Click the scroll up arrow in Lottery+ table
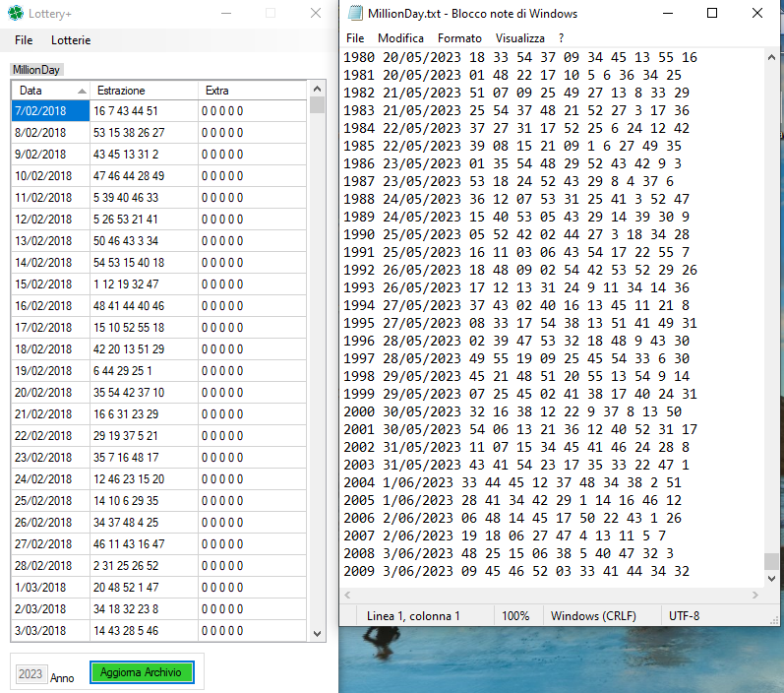The image size is (784, 693). coord(317,89)
